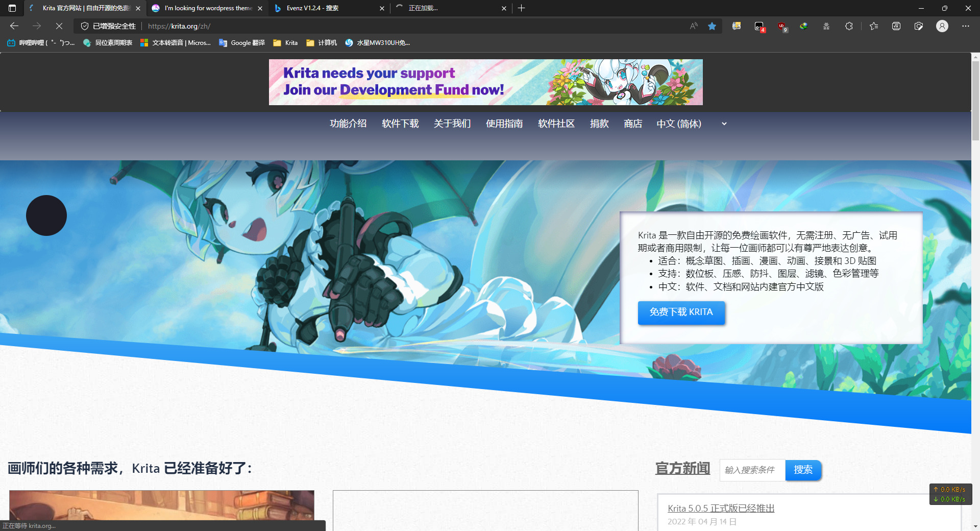Click the search field 输入搜索条件

coord(752,470)
